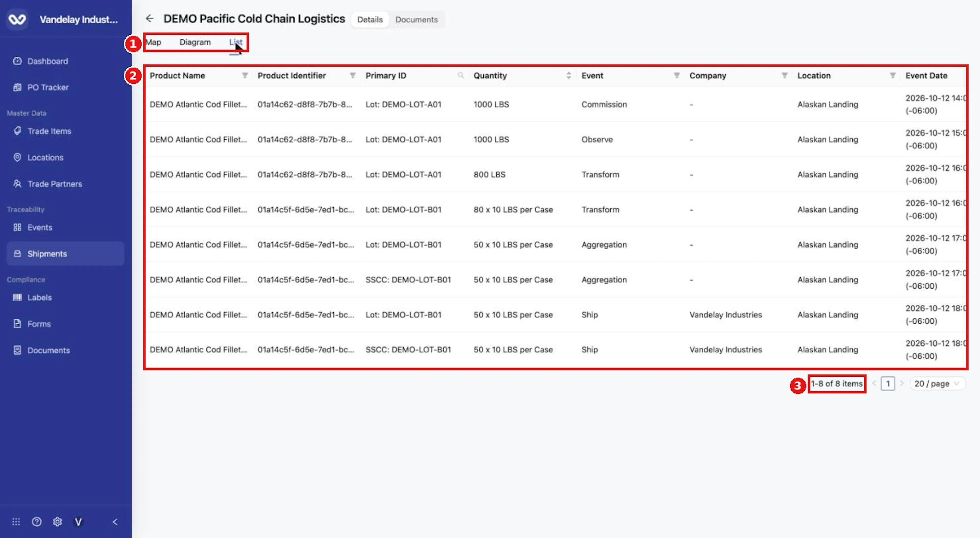The image size is (980, 538).
Task: Open the Event column filter
Action: point(676,75)
